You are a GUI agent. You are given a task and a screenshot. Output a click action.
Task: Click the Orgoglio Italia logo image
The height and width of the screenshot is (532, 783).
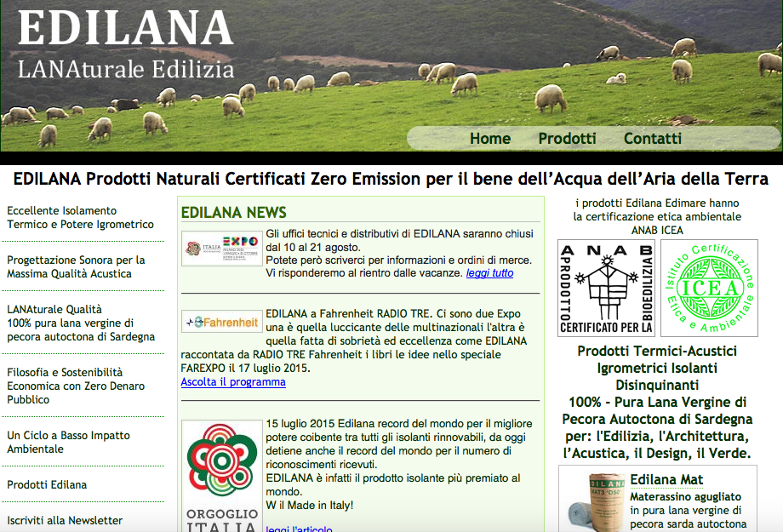(x=222, y=476)
